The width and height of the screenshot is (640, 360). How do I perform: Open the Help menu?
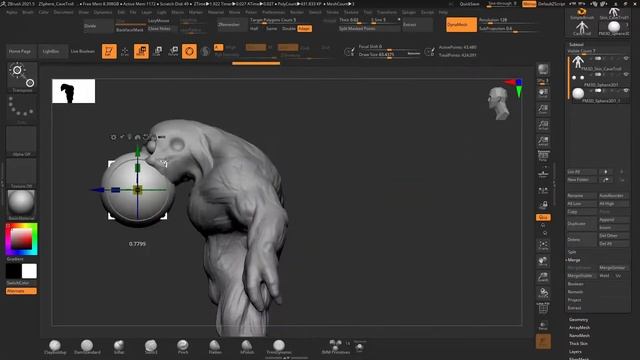click(x=443, y=12)
